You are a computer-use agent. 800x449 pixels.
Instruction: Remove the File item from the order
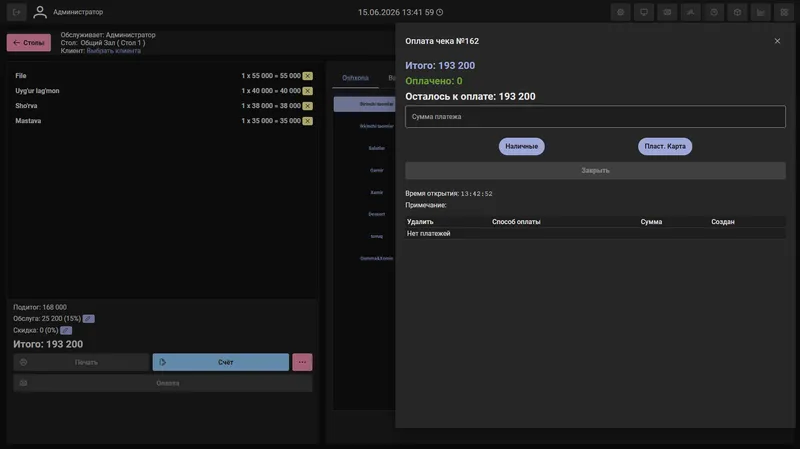pyautogui.click(x=307, y=76)
